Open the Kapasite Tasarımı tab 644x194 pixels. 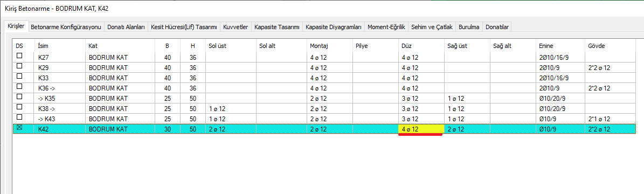point(277,27)
